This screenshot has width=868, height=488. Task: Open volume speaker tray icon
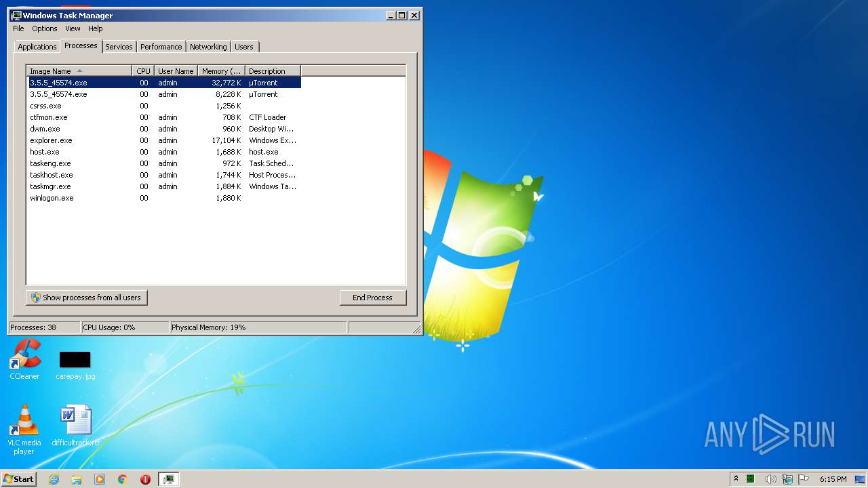tap(770, 479)
